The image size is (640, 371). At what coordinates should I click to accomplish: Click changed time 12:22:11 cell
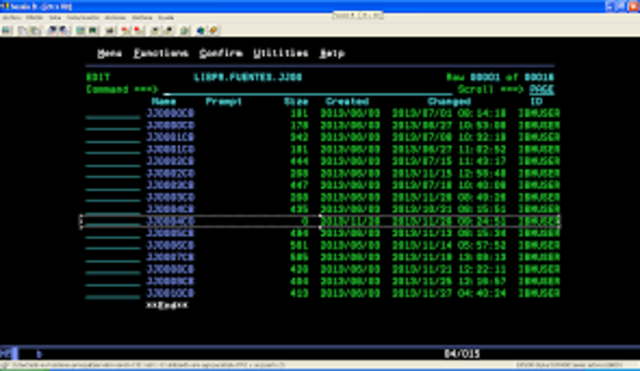click(482, 269)
